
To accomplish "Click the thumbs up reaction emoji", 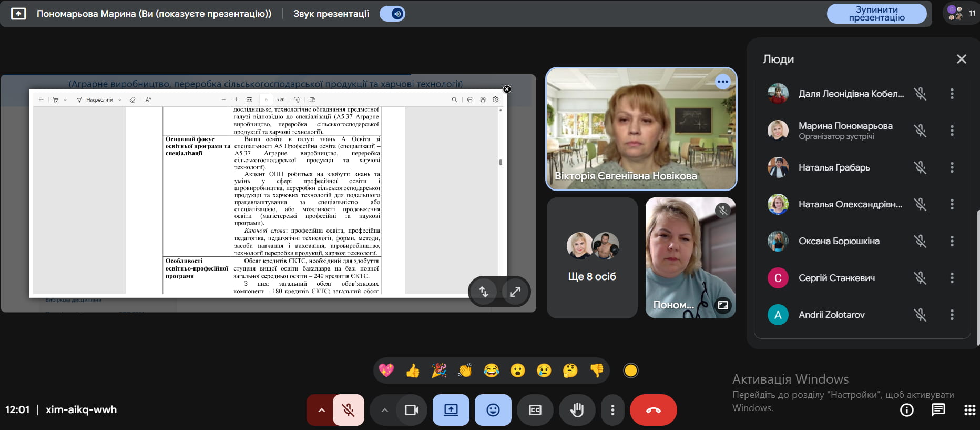I will coord(413,371).
